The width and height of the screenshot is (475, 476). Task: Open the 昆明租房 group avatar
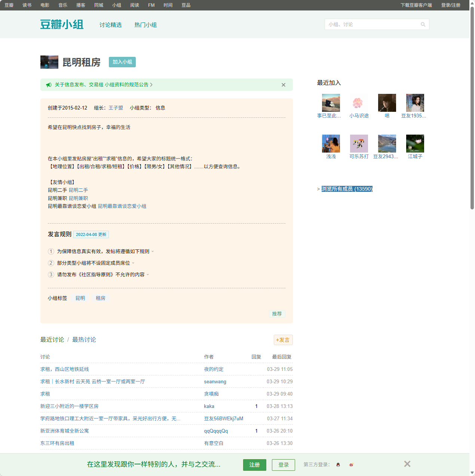tap(49, 62)
